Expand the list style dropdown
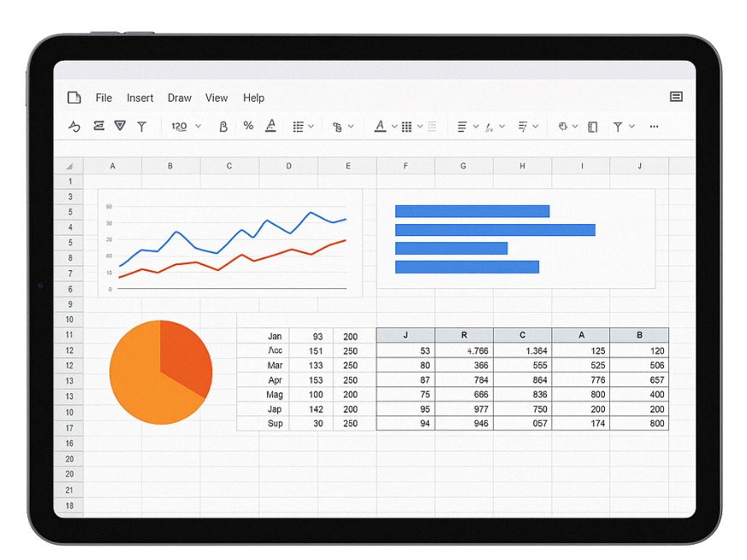The height and width of the screenshot is (560, 747). click(x=304, y=127)
